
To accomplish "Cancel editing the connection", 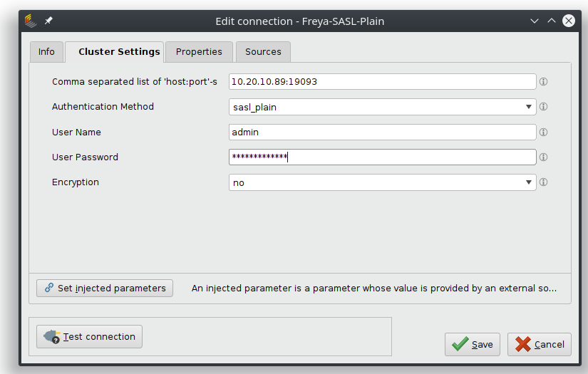I will coord(540,344).
